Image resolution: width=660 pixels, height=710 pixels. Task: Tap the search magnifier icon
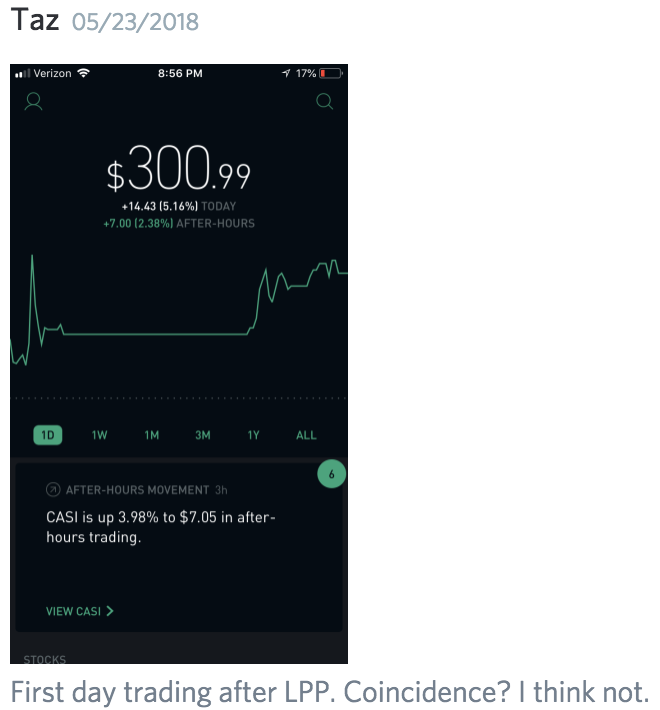coord(323,101)
